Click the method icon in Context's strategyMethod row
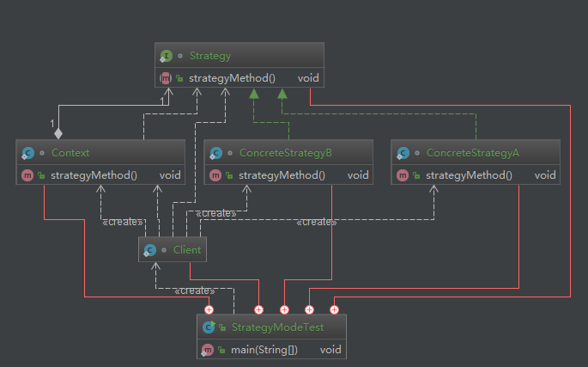The width and height of the screenshot is (588, 367). coord(27,175)
